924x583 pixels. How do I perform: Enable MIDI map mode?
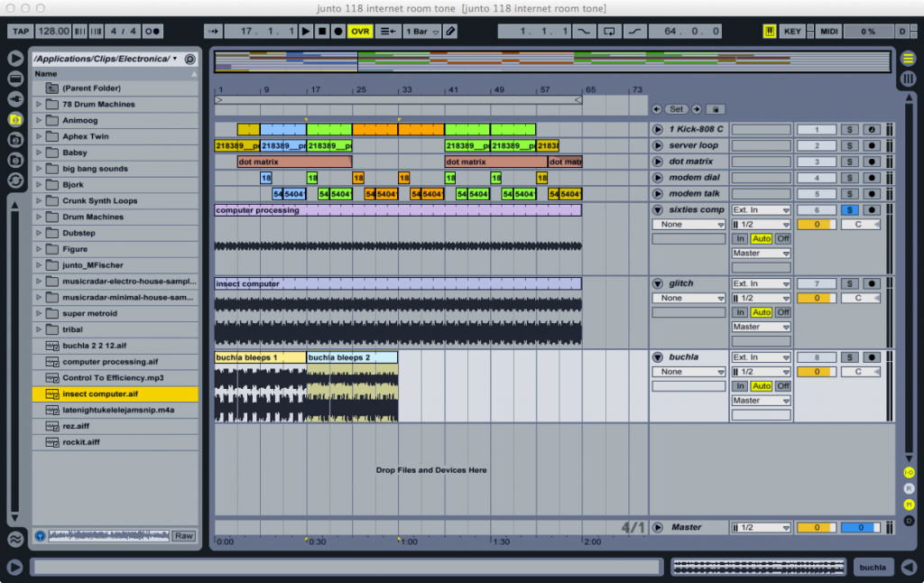(x=828, y=32)
